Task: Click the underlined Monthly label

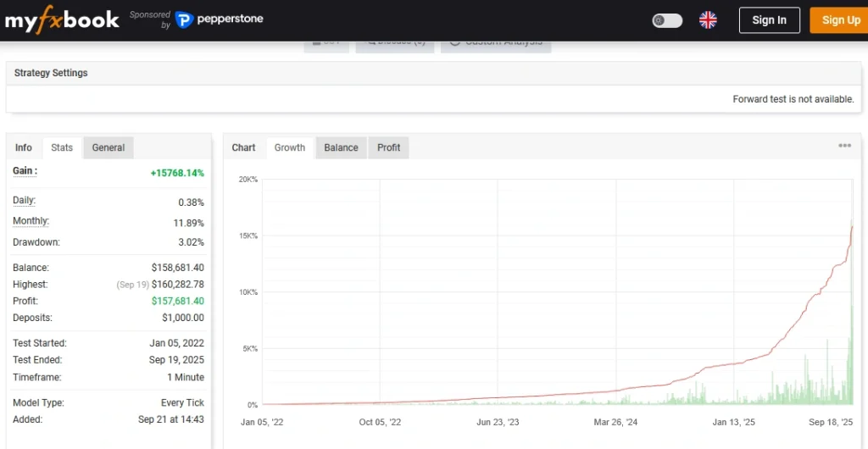Action: (31, 221)
